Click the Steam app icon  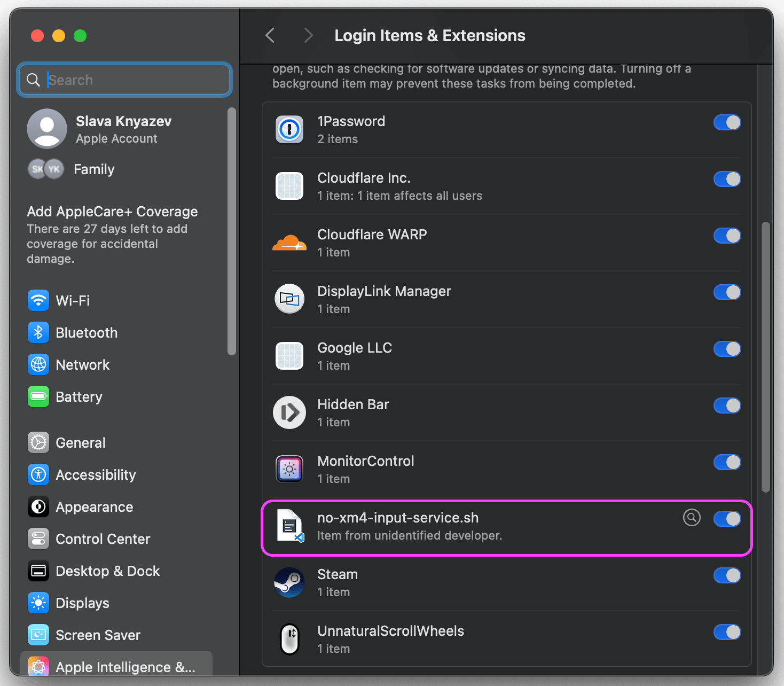point(289,582)
